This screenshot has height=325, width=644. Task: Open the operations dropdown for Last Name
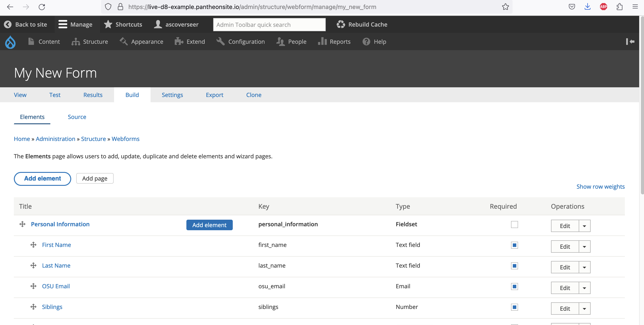click(x=584, y=267)
